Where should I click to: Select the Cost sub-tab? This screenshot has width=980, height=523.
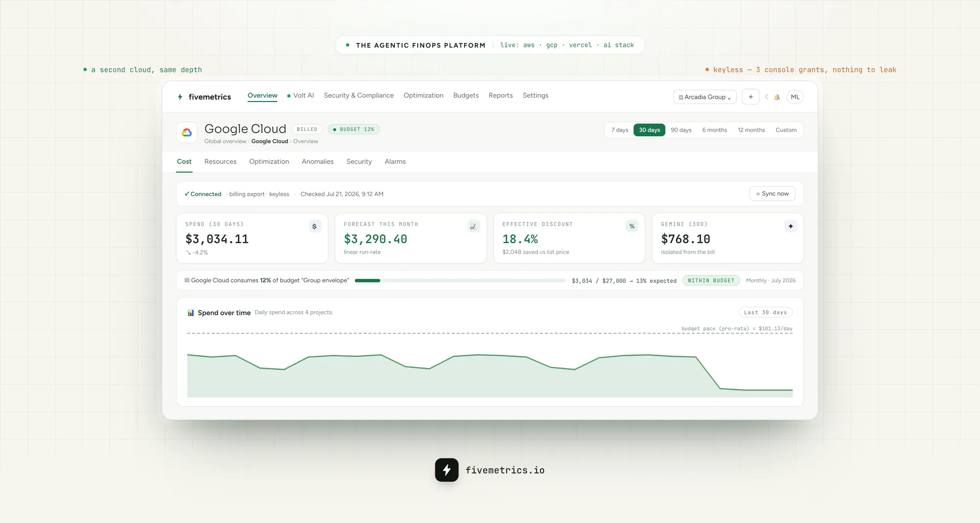click(184, 162)
